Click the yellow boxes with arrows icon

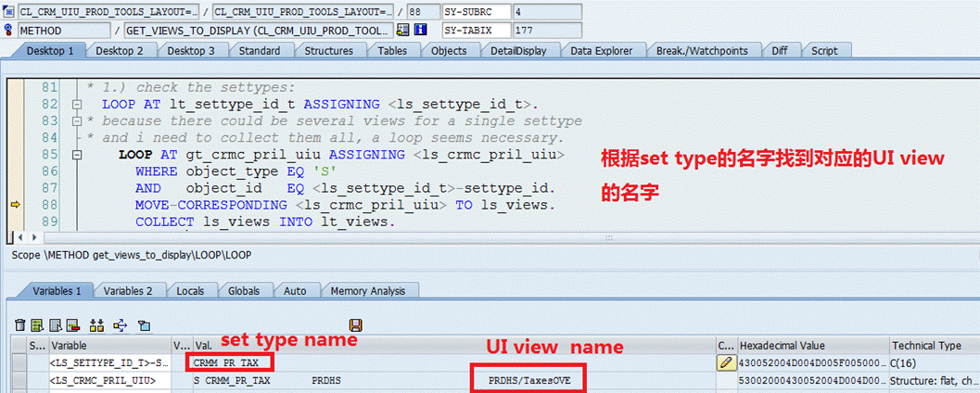click(x=96, y=325)
